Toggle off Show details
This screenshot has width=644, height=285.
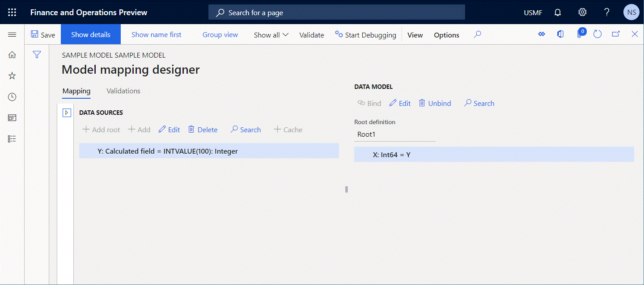tap(90, 34)
